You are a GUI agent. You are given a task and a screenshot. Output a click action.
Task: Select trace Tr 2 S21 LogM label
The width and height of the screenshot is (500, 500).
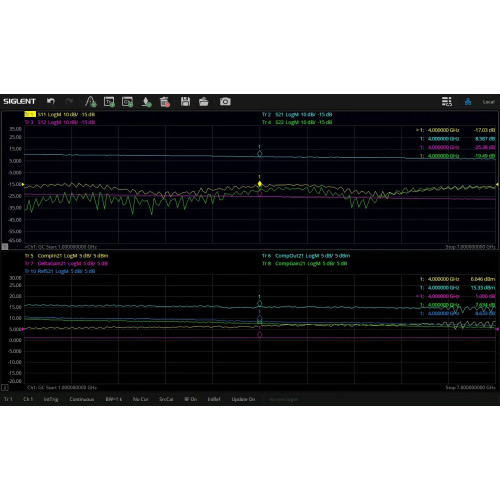pyautogui.click(x=297, y=114)
